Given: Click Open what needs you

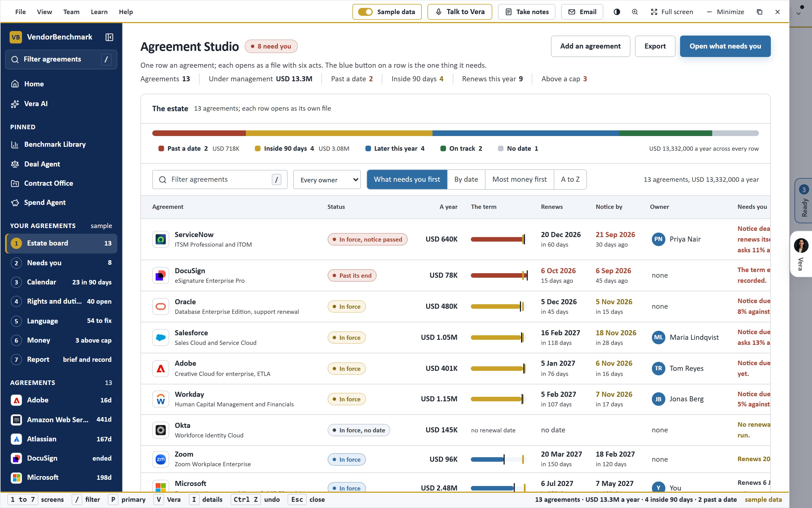Looking at the screenshot, I should pyautogui.click(x=725, y=46).
